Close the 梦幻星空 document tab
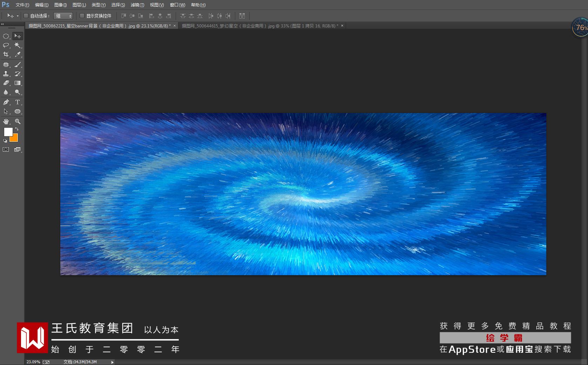Screen dimensions: 588x365 point(342,26)
